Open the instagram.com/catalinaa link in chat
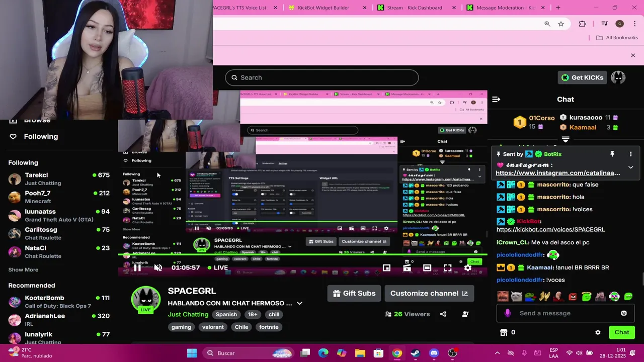This screenshot has height=362, width=644. click(557, 173)
